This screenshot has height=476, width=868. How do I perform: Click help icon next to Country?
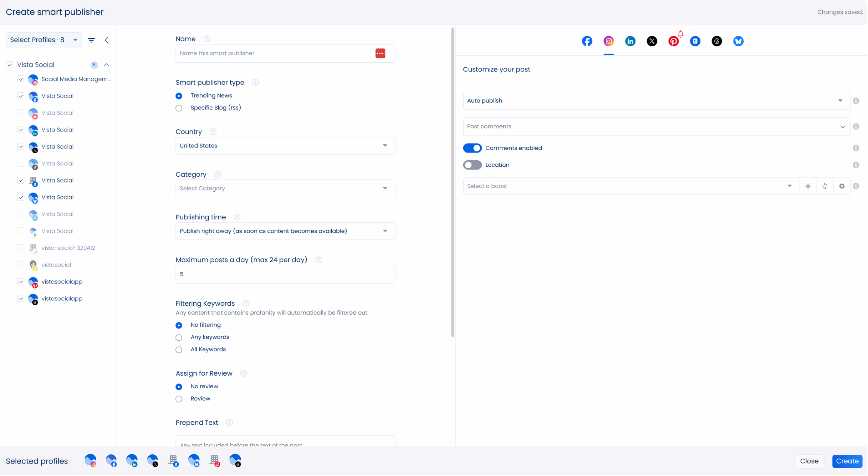pos(213,132)
